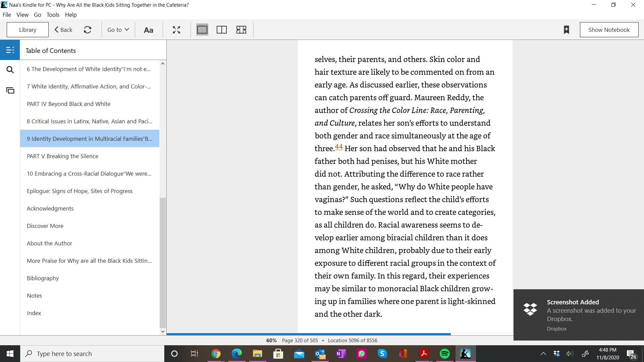Jump to chapter 6 Development of White Identity
This screenshot has height=362, width=644.
90,69
